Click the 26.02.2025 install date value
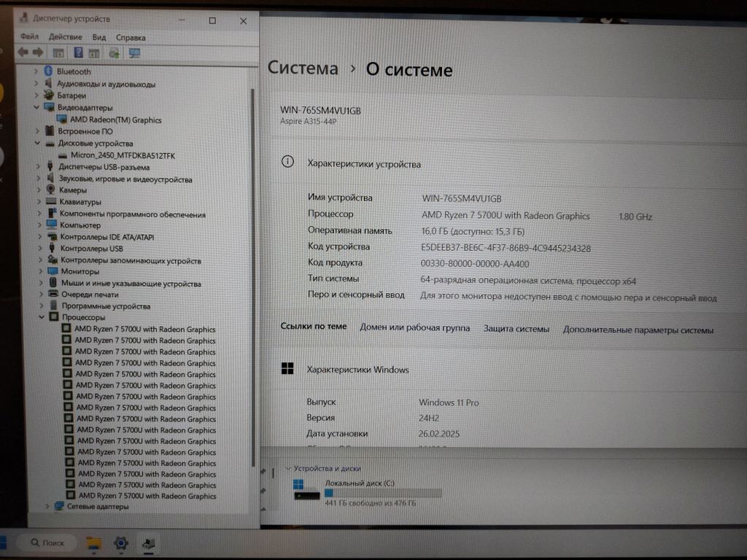The image size is (747, 560). click(x=438, y=434)
